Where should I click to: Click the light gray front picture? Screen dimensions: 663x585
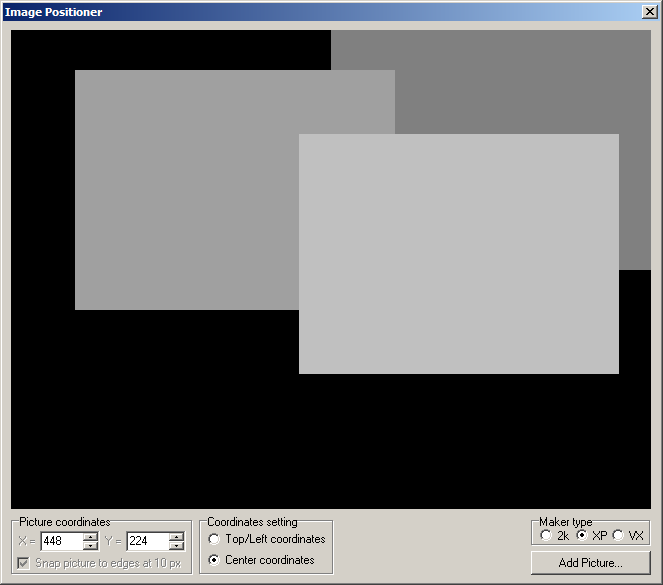tap(458, 254)
